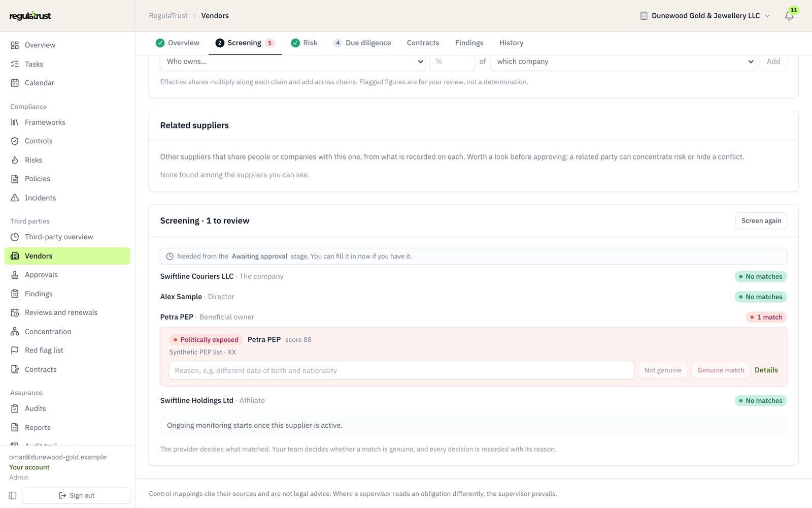Collapse the sidebar panel icon
812x508 pixels.
(13, 495)
